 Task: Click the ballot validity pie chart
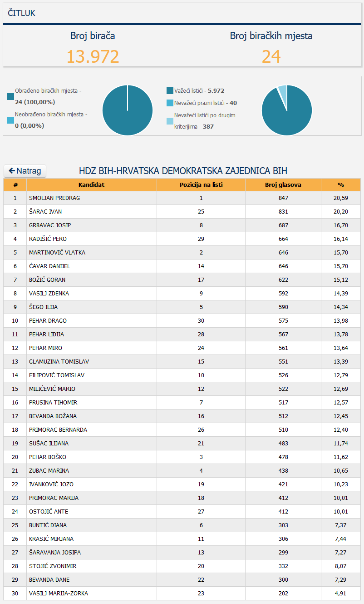(287, 110)
